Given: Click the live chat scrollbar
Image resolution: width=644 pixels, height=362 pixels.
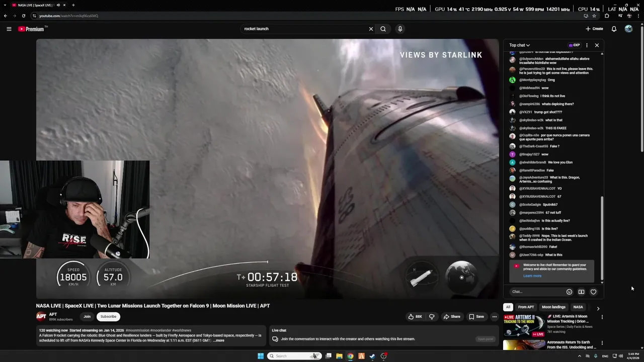Looking at the screenshot, I should 602,239.
